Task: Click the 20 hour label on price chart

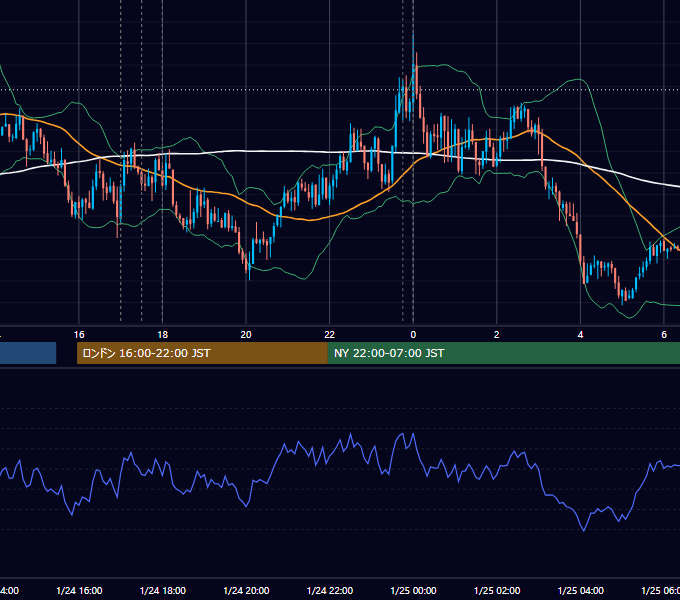Action: [x=246, y=335]
